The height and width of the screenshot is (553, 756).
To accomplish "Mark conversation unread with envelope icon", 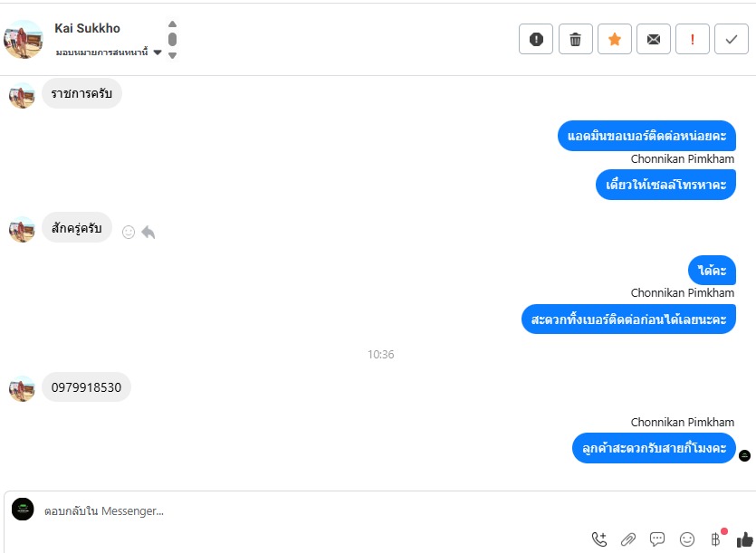I will click(654, 39).
